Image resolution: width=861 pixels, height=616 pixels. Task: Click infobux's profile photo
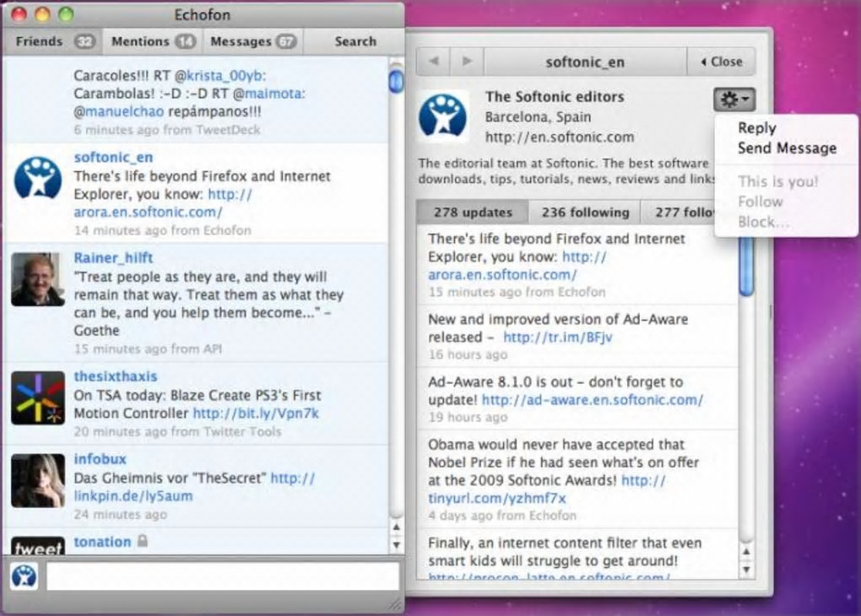(x=37, y=480)
